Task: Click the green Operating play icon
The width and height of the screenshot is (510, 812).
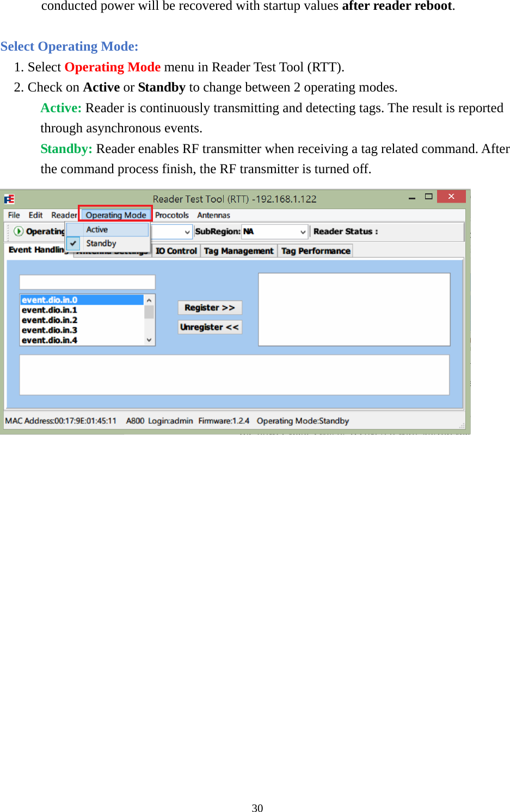Action: click(x=19, y=231)
